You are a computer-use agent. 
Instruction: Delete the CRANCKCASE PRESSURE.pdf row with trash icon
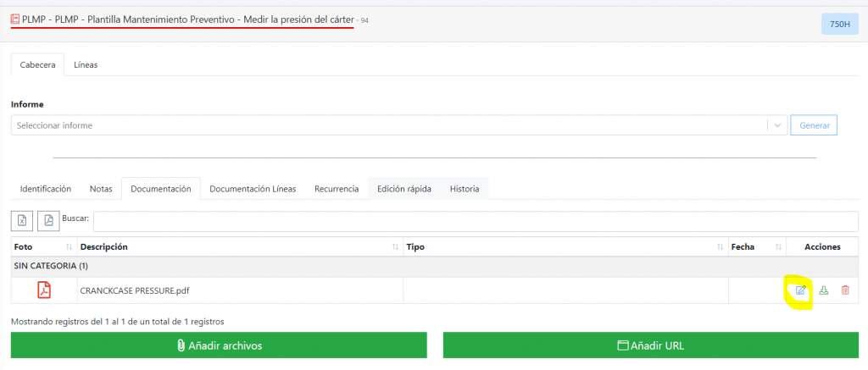[845, 290]
